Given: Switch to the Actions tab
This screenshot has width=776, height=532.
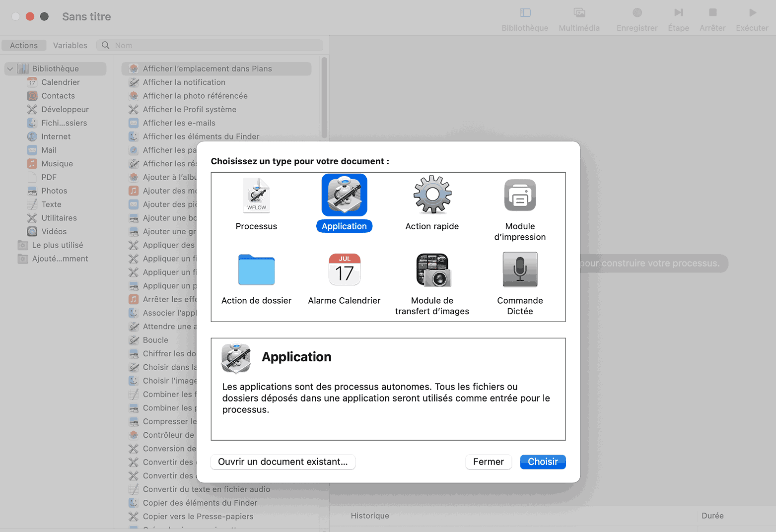Looking at the screenshot, I should (x=24, y=45).
